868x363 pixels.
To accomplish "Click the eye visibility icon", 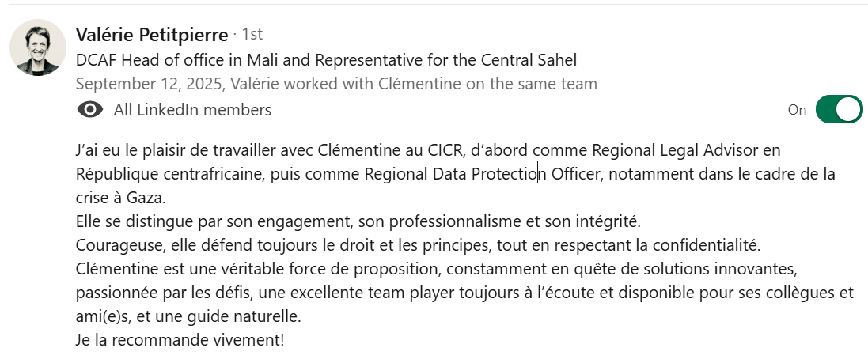I will [90, 110].
